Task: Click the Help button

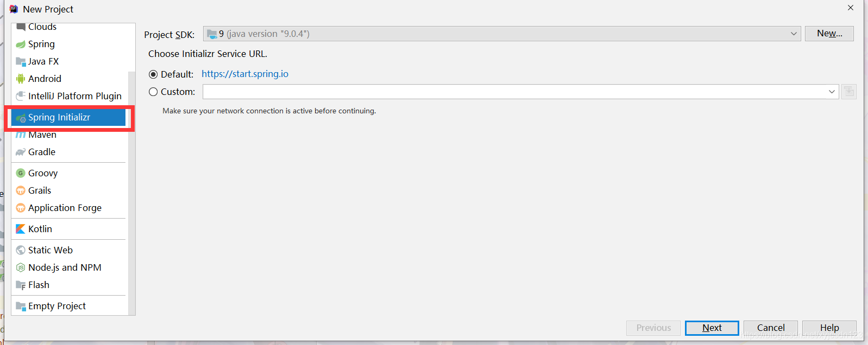Action: click(x=829, y=328)
